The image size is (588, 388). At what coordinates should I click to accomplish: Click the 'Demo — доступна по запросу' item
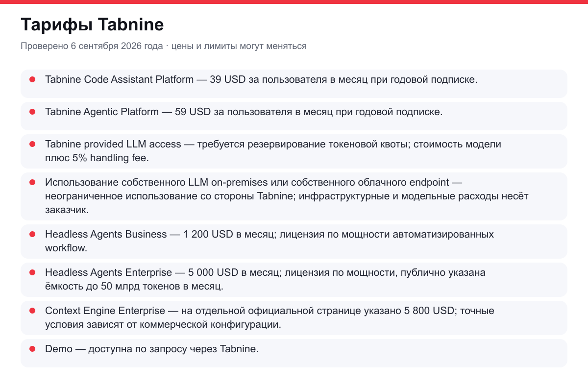click(x=294, y=353)
